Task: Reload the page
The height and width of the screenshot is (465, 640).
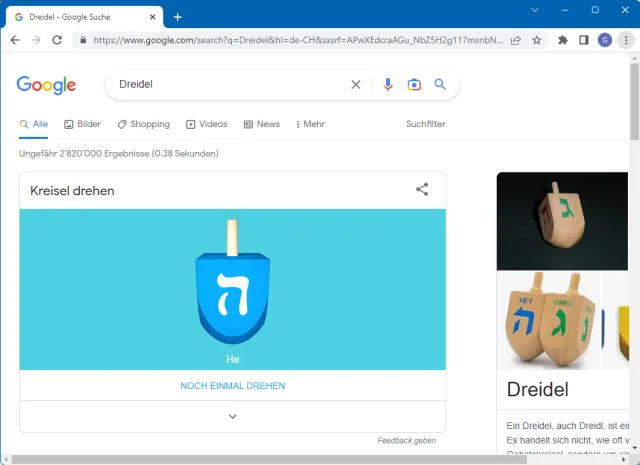Action: pyautogui.click(x=57, y=40)
